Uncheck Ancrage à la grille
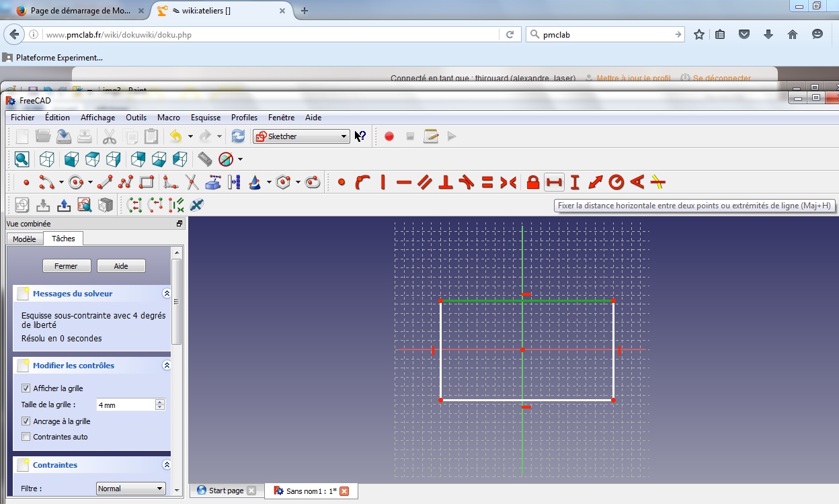The image size is (839, 504). [26, 421]
